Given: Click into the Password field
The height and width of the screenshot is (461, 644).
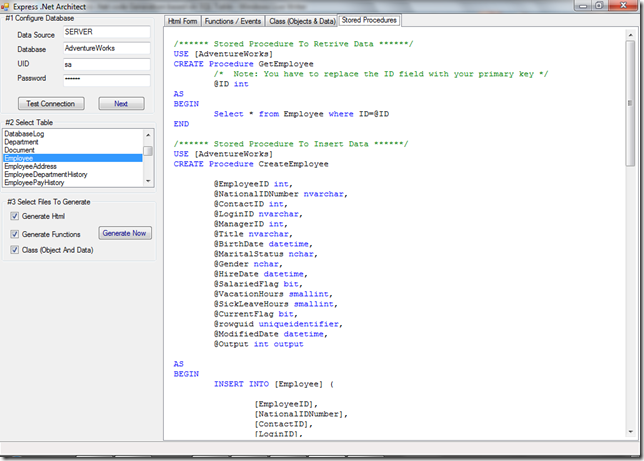Looking at the screenshot, I should click(x=106, y=78).
